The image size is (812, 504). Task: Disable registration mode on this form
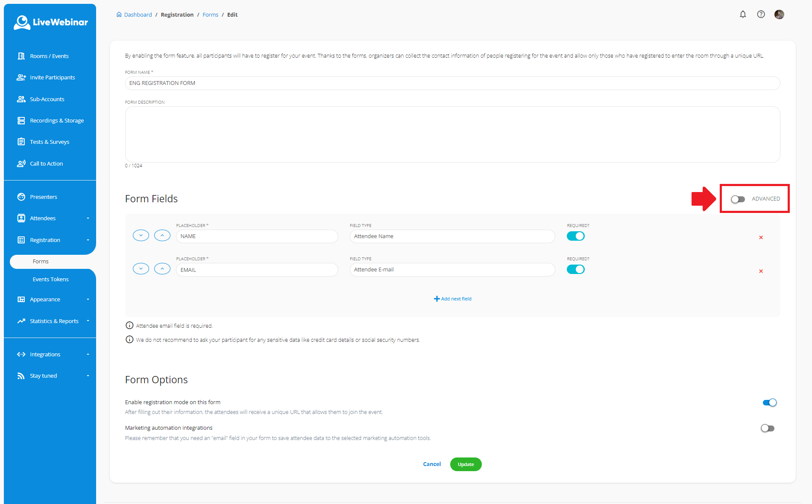[x=769, y=403]
